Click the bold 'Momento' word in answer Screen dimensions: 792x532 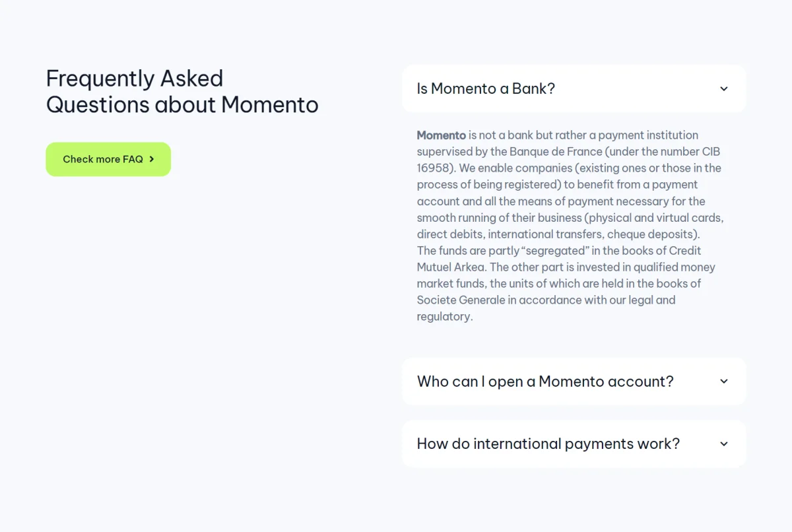(442, 135)
